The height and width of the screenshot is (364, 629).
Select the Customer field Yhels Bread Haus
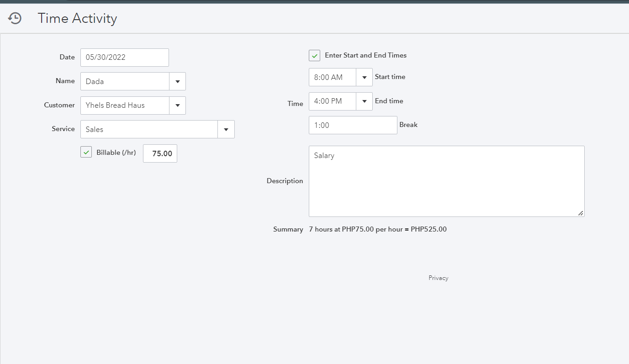[125, 106]
